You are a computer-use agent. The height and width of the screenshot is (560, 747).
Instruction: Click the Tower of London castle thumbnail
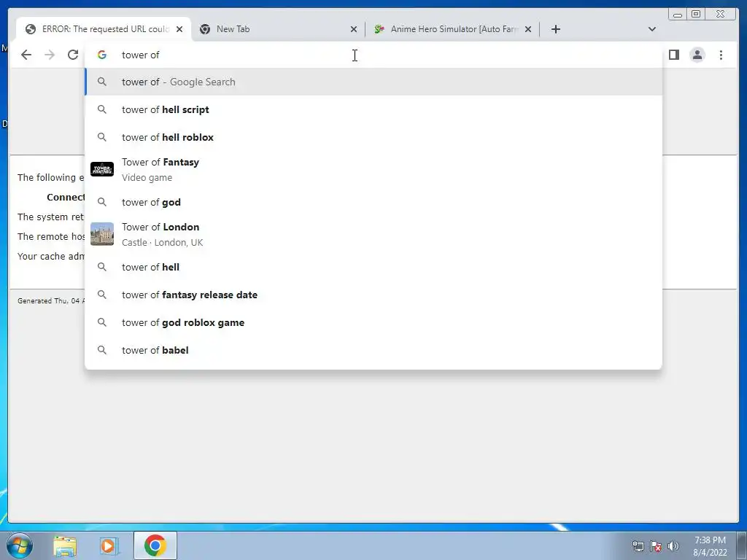102,234
